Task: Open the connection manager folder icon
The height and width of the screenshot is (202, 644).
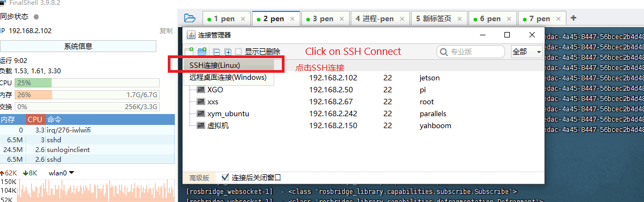Action: pyautogui.click(x=190, y=18)
